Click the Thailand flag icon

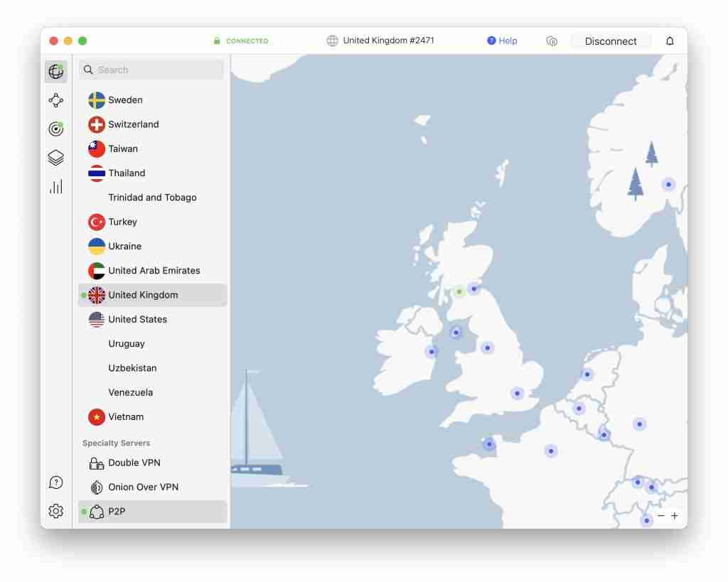pos(97,173)
